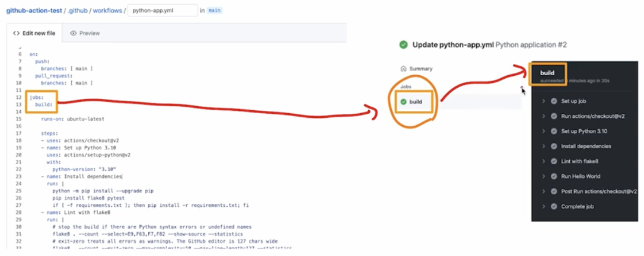The width and height of the screenshot is (644, 256).
Task: Expand the Run actions/checkout@v2 step
Action: [543, 116]
